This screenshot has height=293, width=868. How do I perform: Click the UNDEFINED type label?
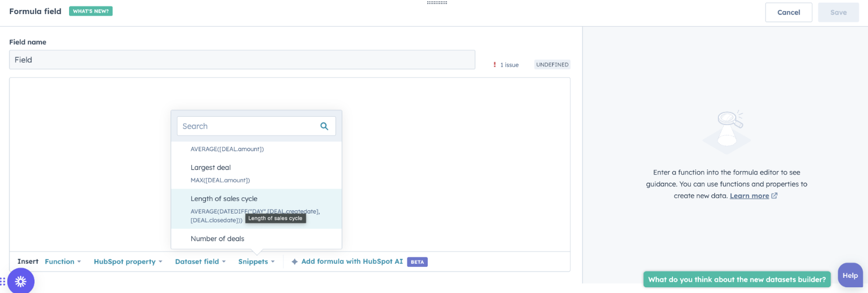click(x=552, y=65)
